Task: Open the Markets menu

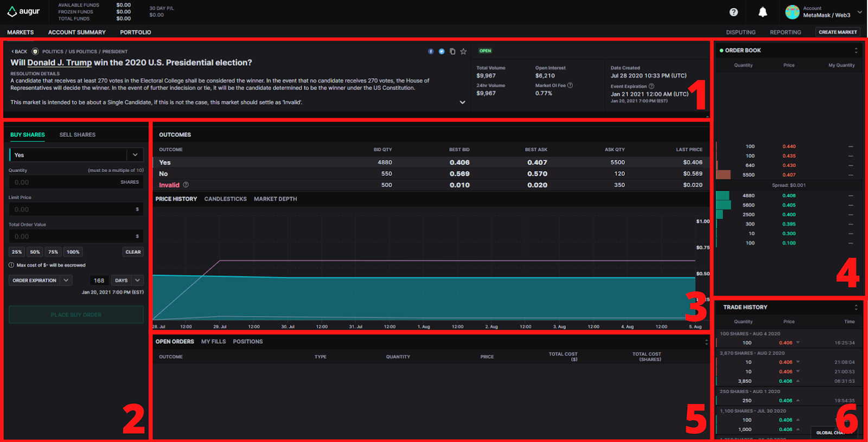Action: point(21,33)
